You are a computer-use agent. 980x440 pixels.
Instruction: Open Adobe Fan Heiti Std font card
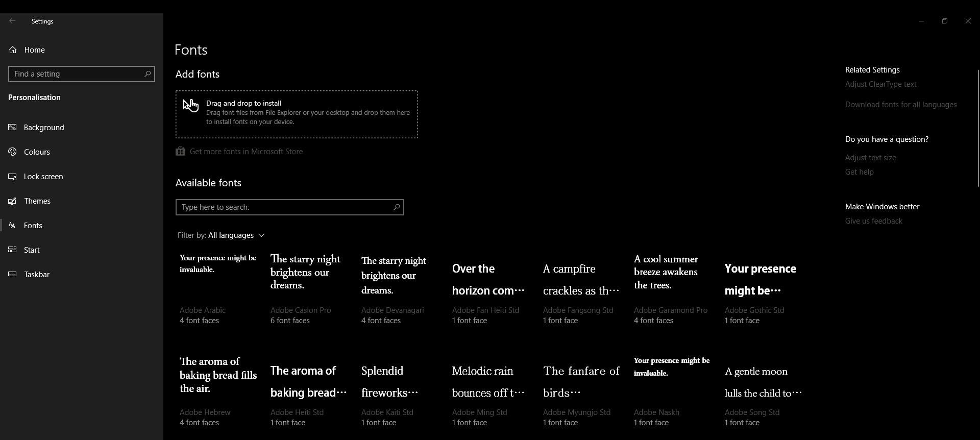(x=492, y=290)
